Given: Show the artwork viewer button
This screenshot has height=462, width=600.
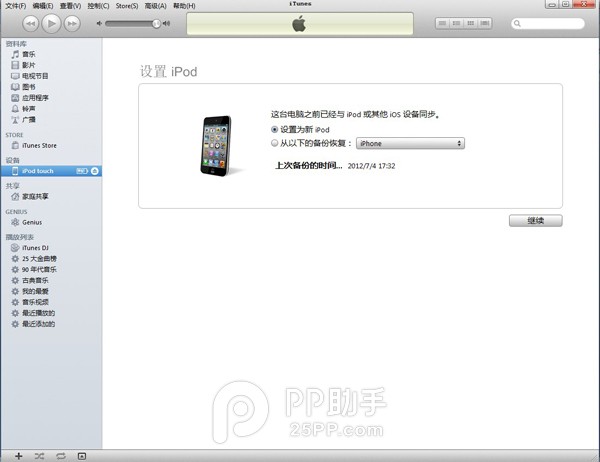Looking at the screenshot, I should tap(82, 456).
